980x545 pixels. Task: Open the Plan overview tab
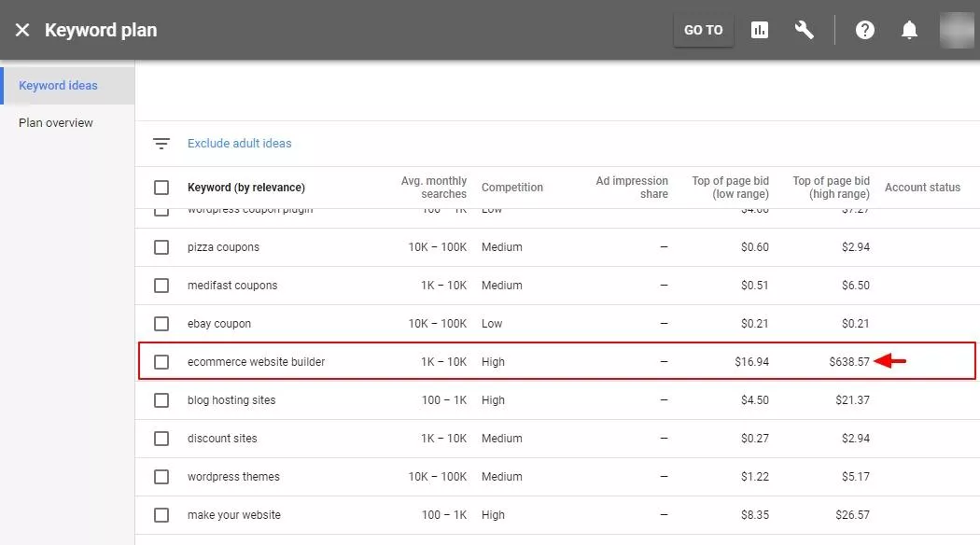(56, 123)
